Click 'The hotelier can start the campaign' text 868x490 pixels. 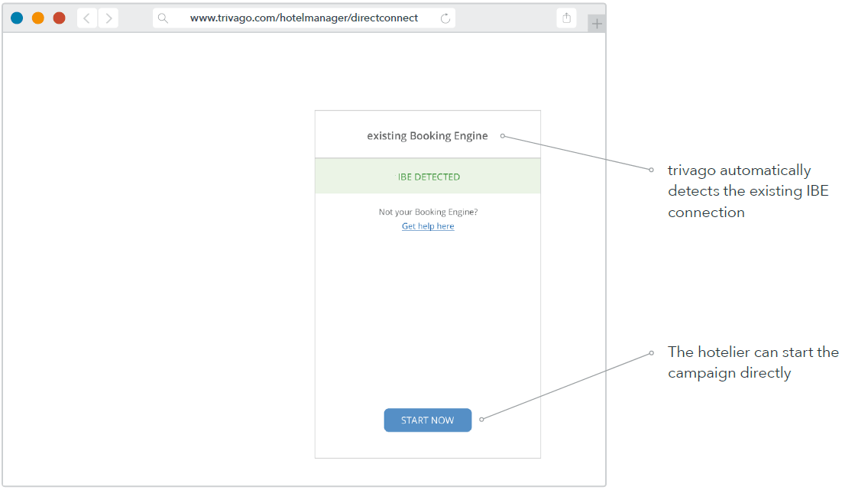click(x=753, y=362)
